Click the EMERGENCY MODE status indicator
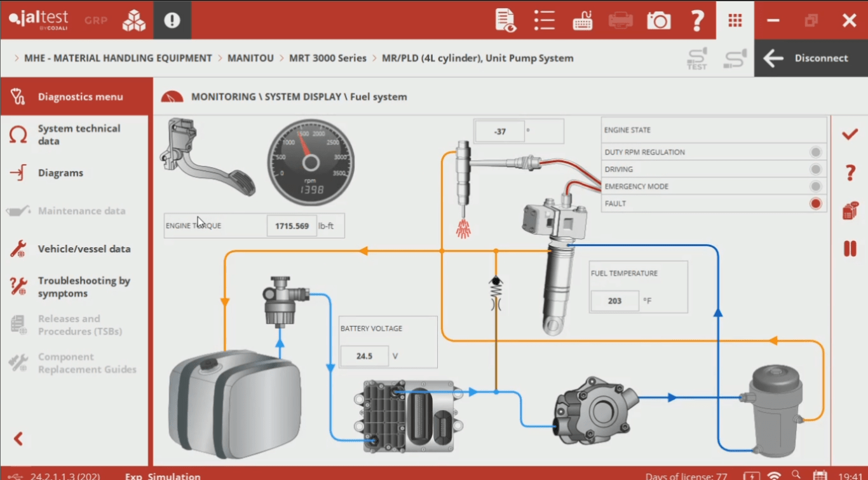 816,186
